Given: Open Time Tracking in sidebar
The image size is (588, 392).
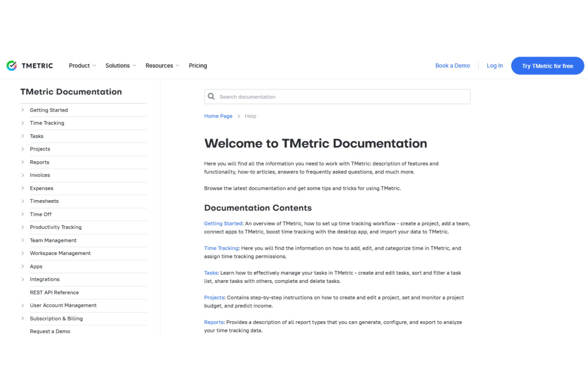Looking at the screenshot, I should 47,123.
